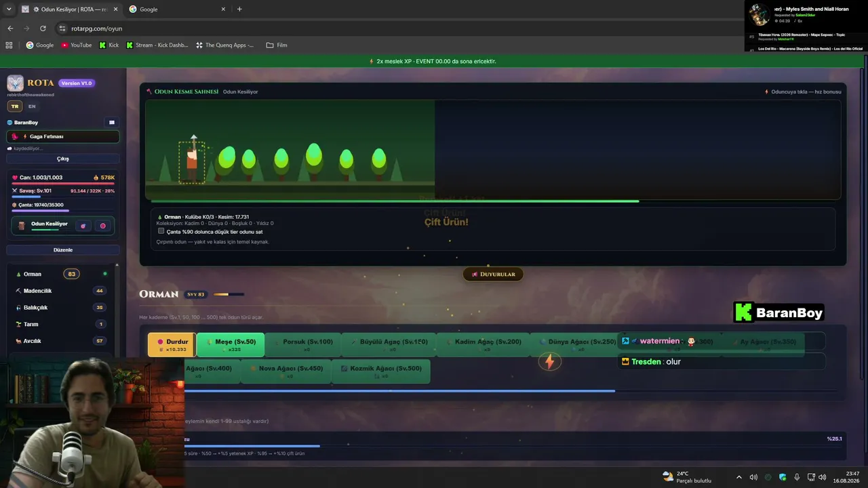
Task: Open the Balıkçılık profession
Action: (x=62, y=308)
